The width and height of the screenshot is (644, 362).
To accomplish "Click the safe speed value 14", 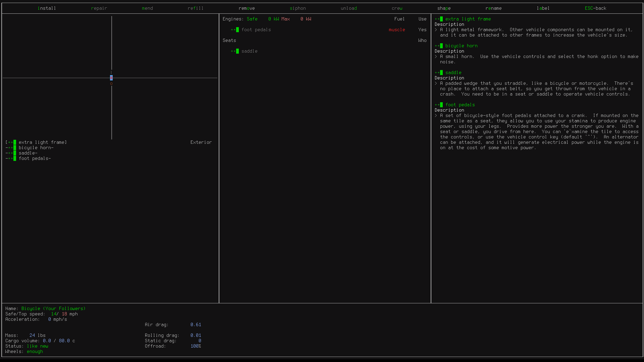I will pos(54,314).
